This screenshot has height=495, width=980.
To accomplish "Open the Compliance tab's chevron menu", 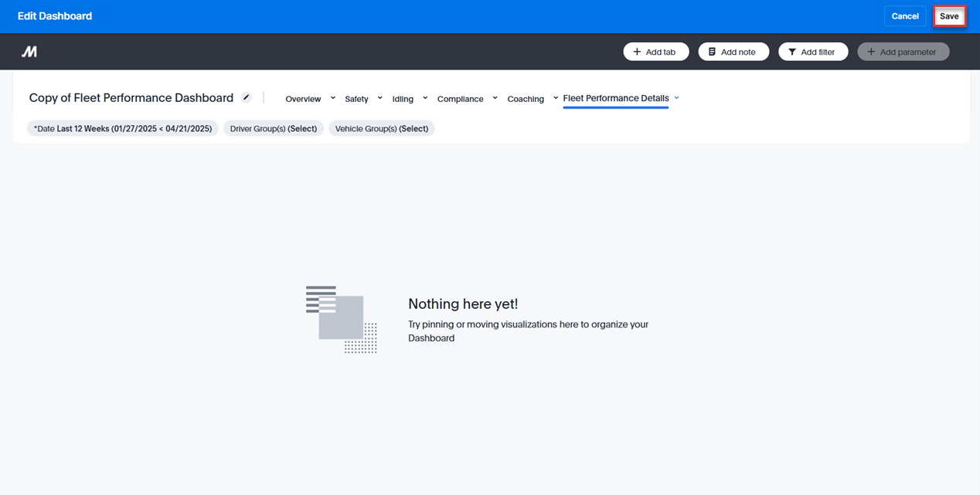I will (x=495, y=98).
